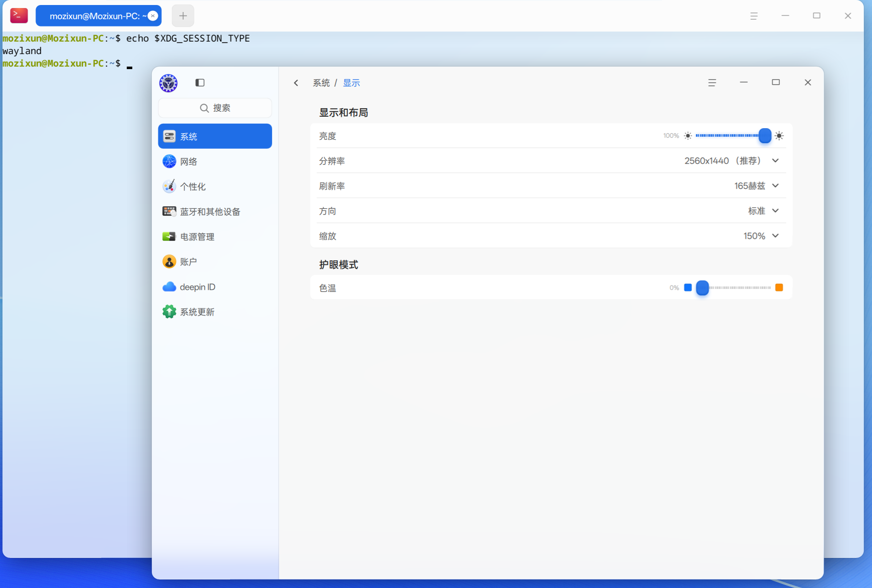Select the mozixun@Mozixun-PC terminal tab
Viewport: 872px width, 588px height.
click(x=98, y=16)
